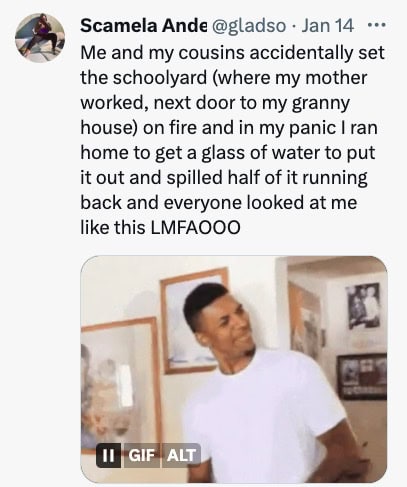Click the first line "Me and my cousins"
The image size is (407, 487).
[232, 53]
